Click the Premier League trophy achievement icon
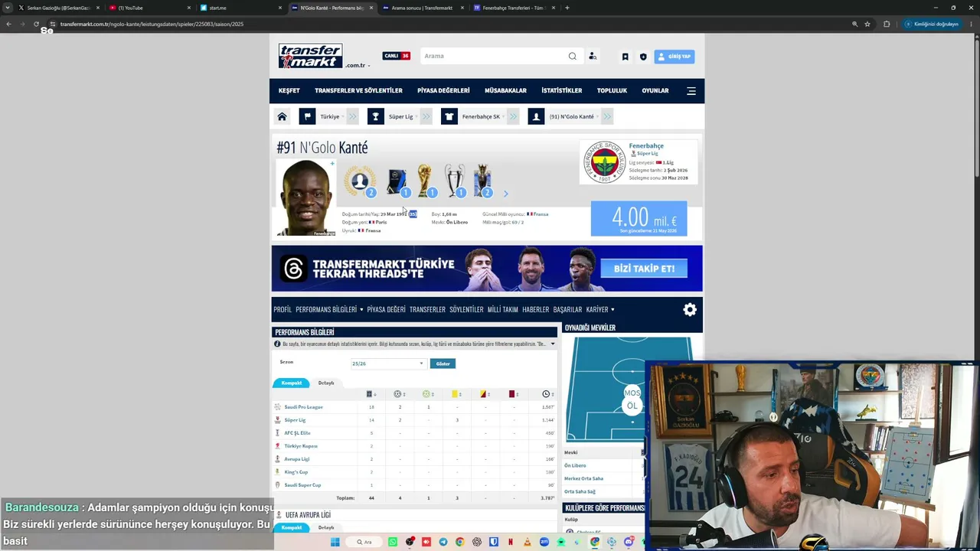 pos(482,181)
